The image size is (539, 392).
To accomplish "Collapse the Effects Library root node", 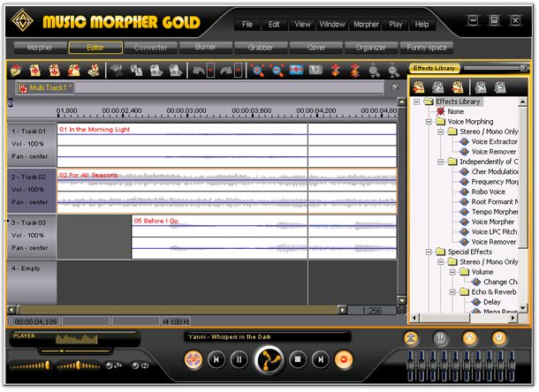I will click(417, 102).
